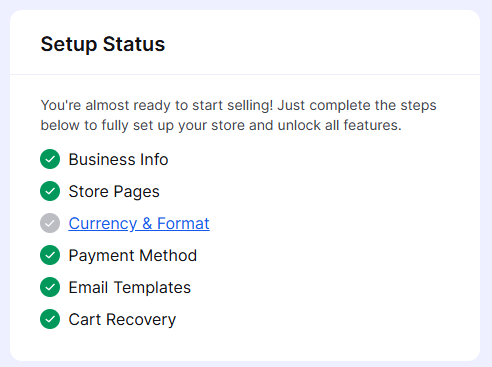Click the "unlock all features" phrase
Viewport: 492px width, 367px height.
[339, 125]
